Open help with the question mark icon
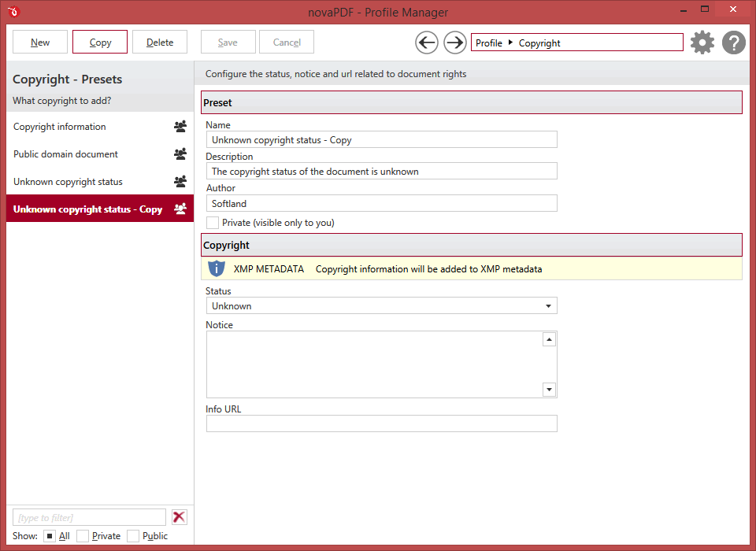The image size is (756, 551). point(734,43)
